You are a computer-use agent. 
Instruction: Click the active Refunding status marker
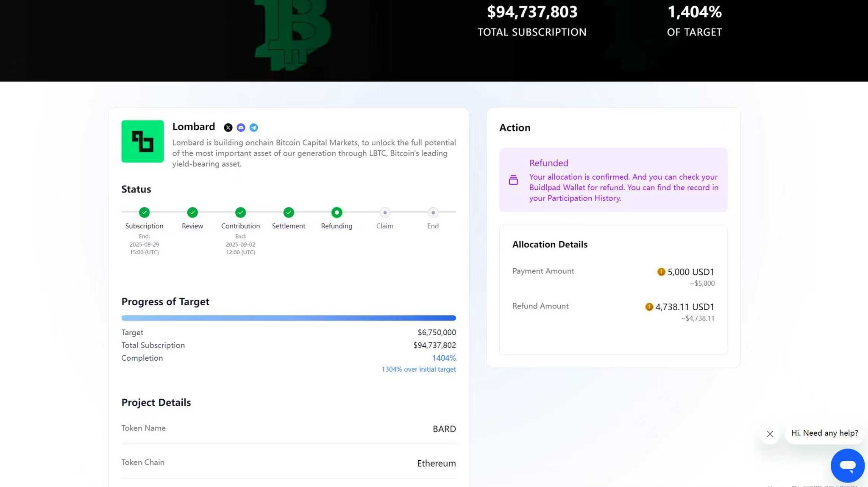337,212
